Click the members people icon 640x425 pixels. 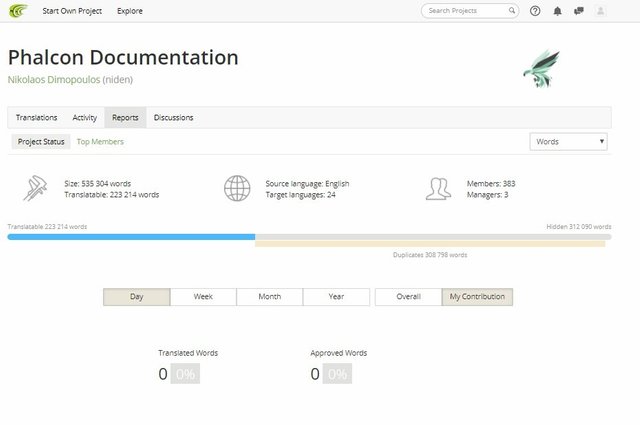438,188
